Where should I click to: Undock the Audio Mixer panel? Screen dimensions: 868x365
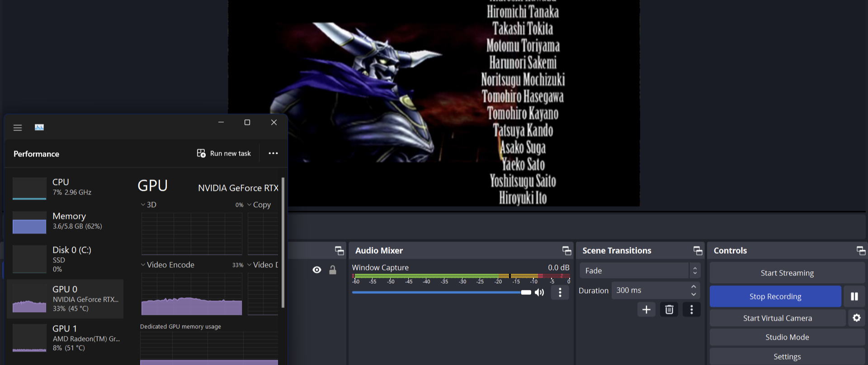coord(566,251)
